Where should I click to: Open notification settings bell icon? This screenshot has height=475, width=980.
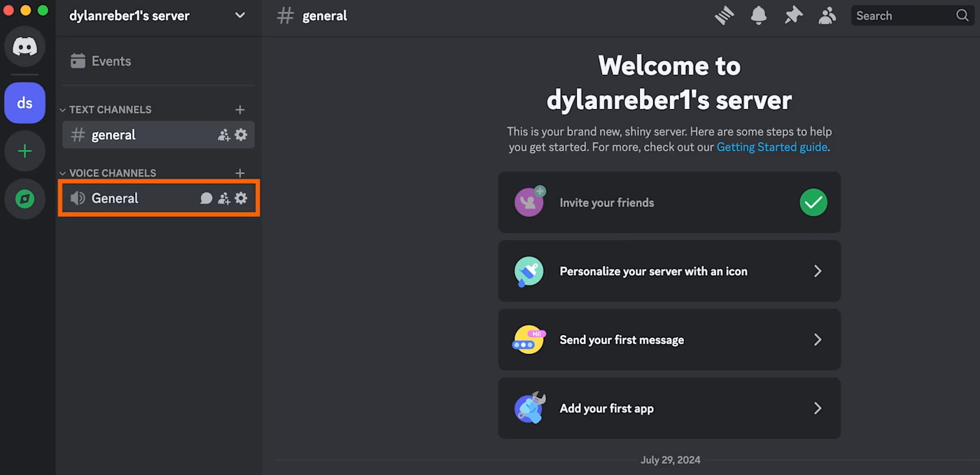[758, 15]
